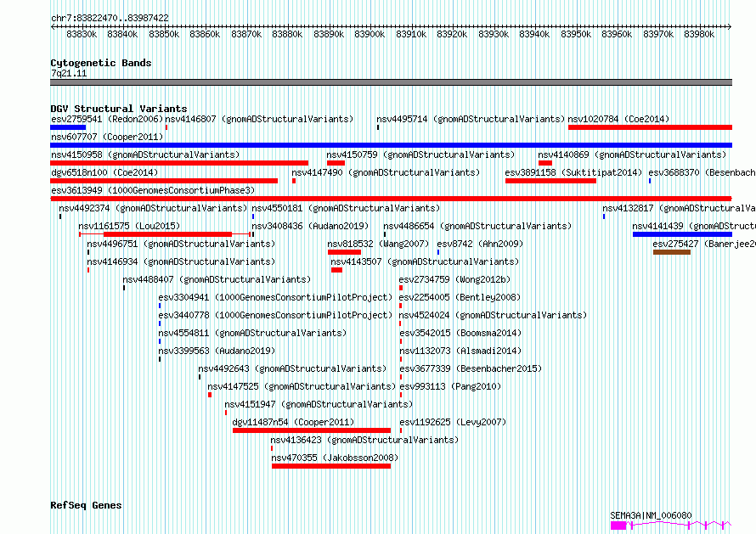Click esv3613949 1000GenomesConsortiumPhase3 label

[153, 190]
